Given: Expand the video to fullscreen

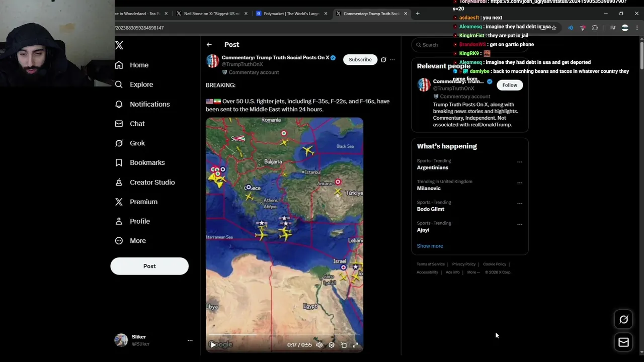Looking at the screenshot, I should click(x=355, y=345).
